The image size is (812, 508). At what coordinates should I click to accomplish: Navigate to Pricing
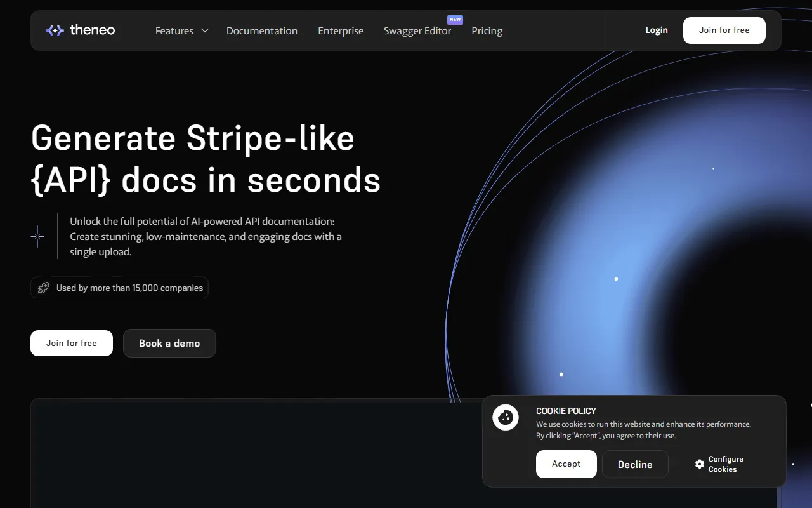[487, 30]
